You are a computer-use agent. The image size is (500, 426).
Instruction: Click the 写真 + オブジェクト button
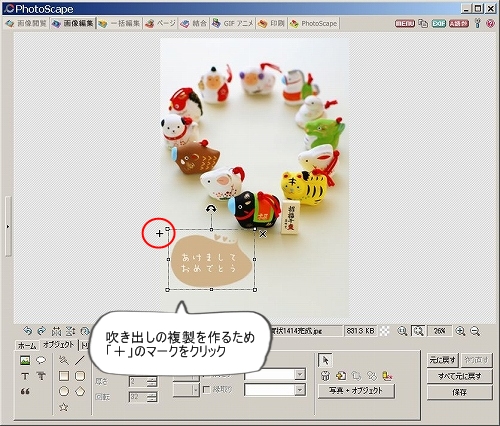click(356, 391)
